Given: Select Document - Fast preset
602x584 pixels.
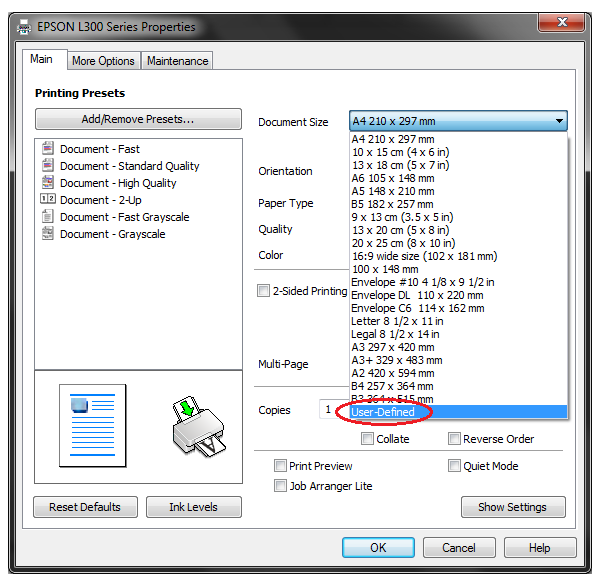Looking at the screenshot, I should coord(100,149).
